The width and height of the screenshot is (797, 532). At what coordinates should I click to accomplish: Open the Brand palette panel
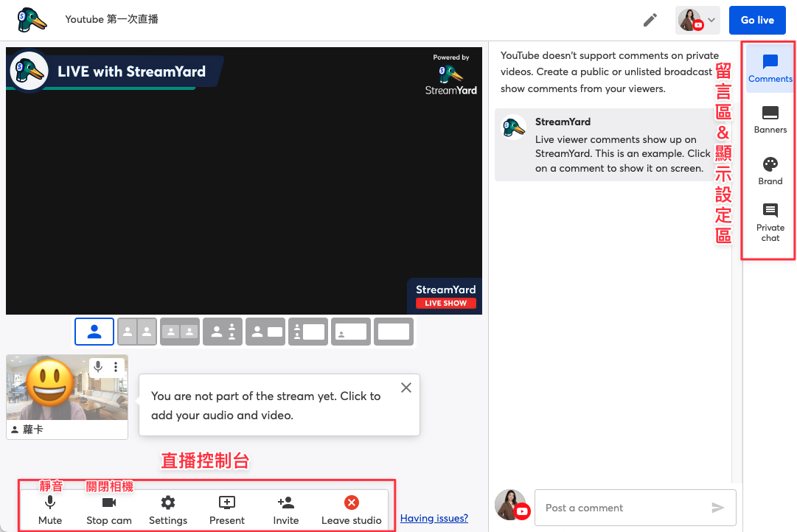770,171
